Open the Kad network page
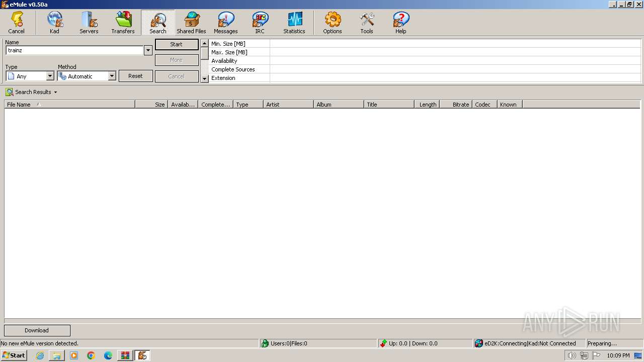This screenshot has height=362, width=644. (x=54, y=23)
